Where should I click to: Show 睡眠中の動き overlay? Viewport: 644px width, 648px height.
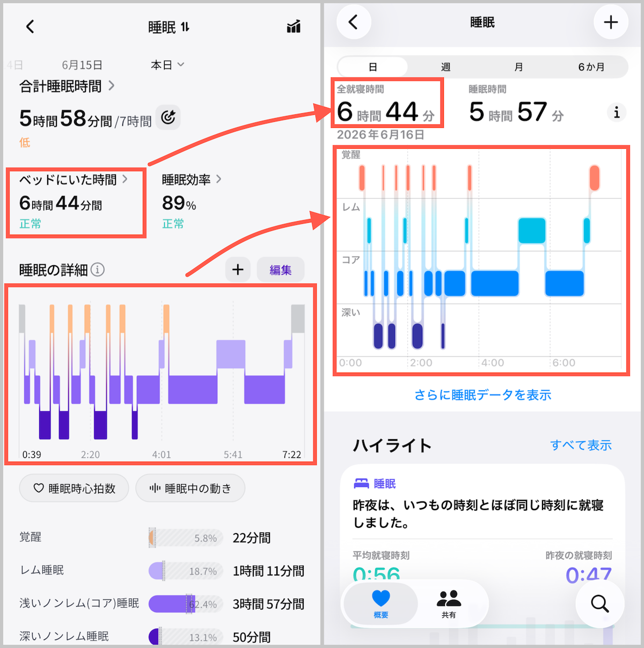point(191,488)
